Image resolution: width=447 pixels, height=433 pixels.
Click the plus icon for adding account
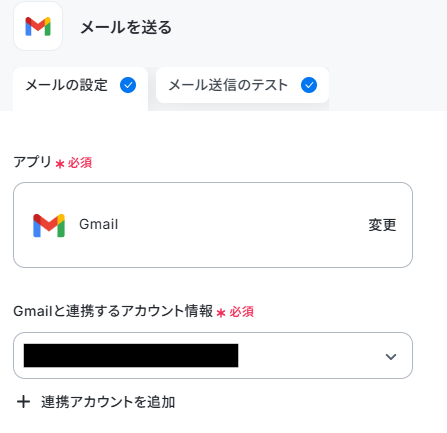coord(23,402)
